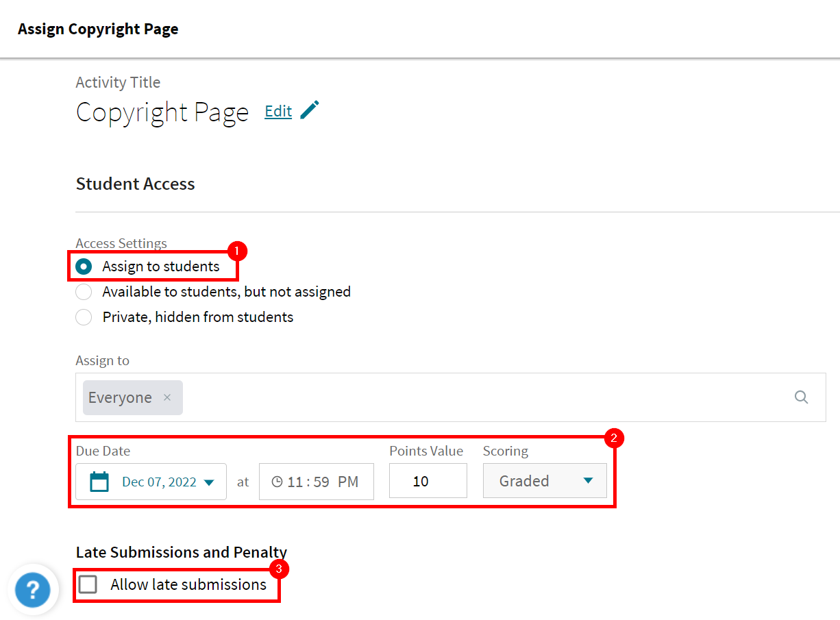Image resolution: width=840 pixels, height=620 pixels.
Task: Click the red badge numbered 1
Action: coord(237,251)
